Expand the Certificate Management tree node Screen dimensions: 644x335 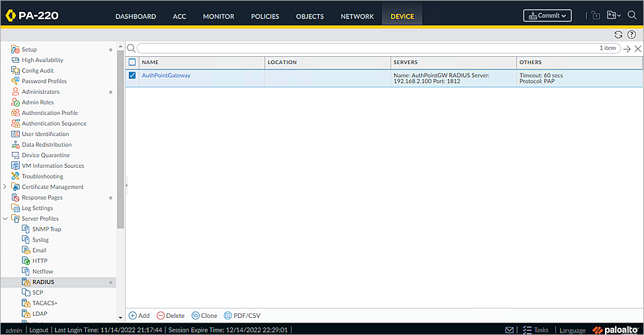click(5, 187)
